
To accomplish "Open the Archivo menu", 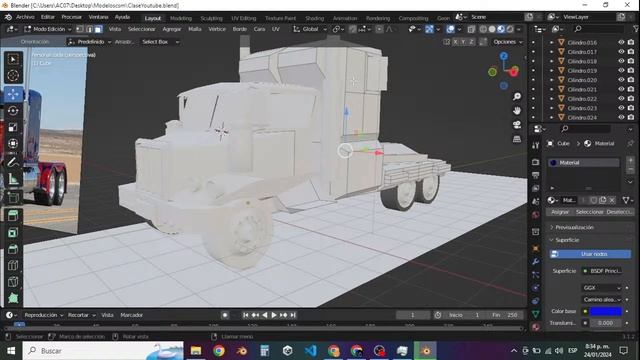I will (x=25, y=17).
